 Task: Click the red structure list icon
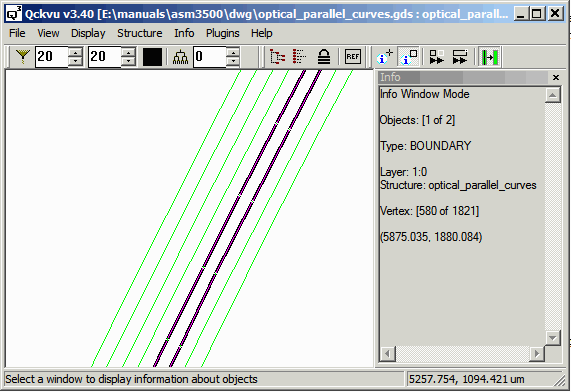tap(300, 57)
